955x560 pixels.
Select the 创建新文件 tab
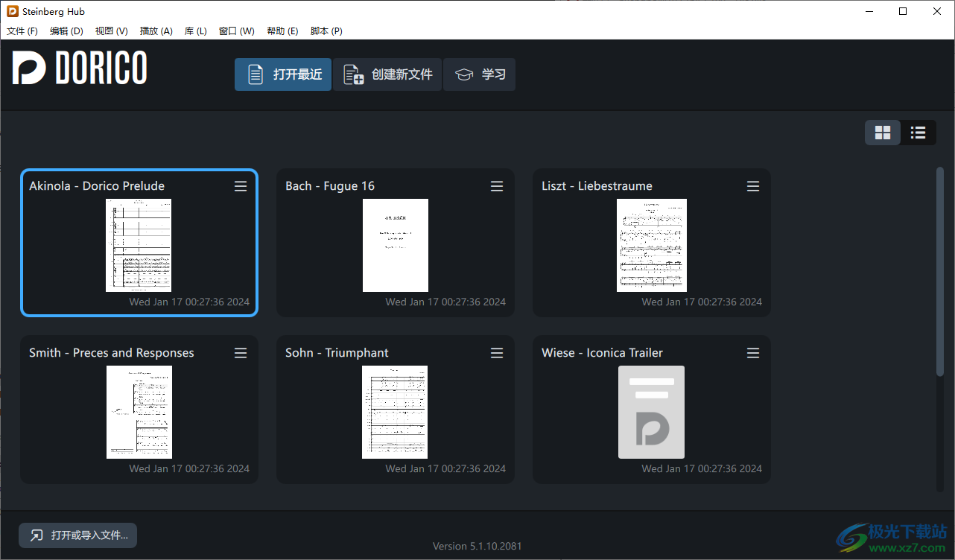pyautogui.click(x=387, y=74)
